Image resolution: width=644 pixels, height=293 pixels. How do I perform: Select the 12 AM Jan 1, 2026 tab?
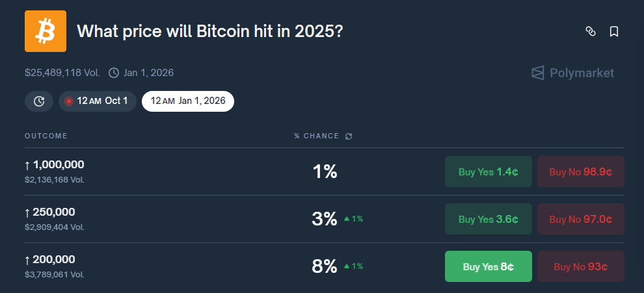187,101
